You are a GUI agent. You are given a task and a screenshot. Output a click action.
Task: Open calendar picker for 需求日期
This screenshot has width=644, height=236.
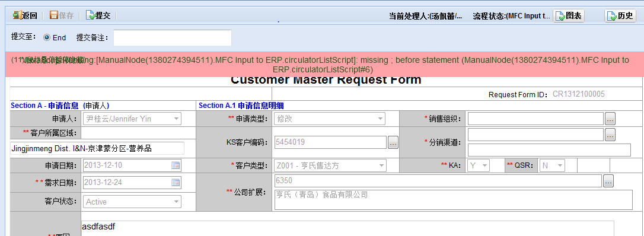(x=176, y=182)
